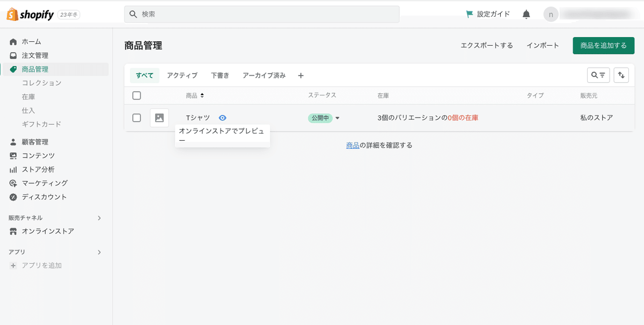
Task: Preview Tシャツ with eye icon
Action: [223, 118]
